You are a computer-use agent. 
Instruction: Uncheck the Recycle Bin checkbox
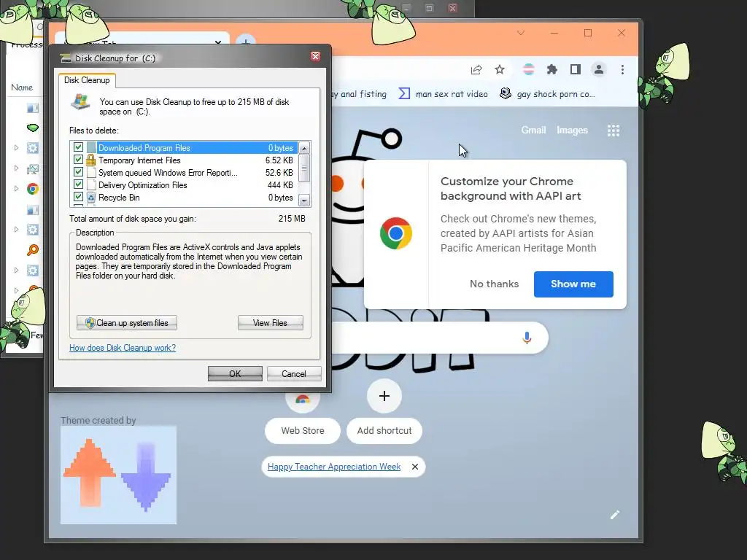[x=79, y=197]
